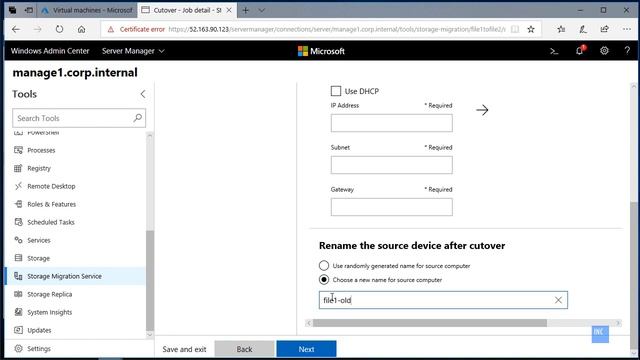Click the Back button
Image resolution: width=640 pixels, height=360 pixels.
tap(244, 349)
